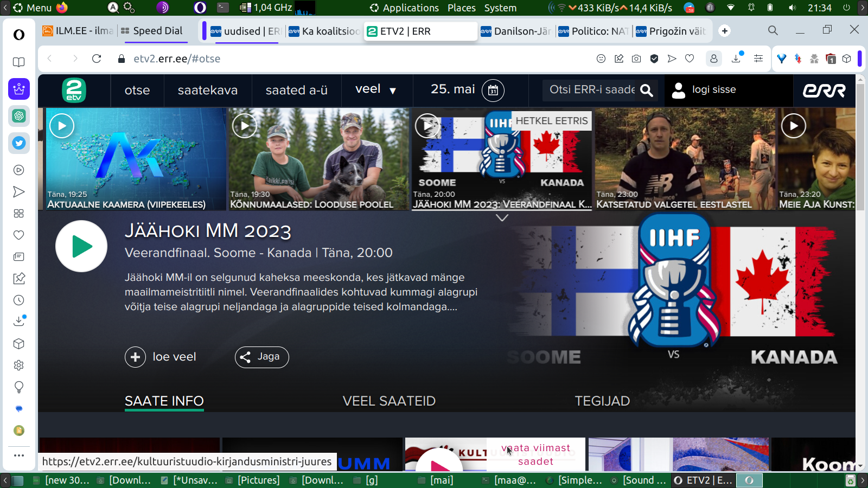Click the emoji reaction icon in address bar

pos(601,59)
